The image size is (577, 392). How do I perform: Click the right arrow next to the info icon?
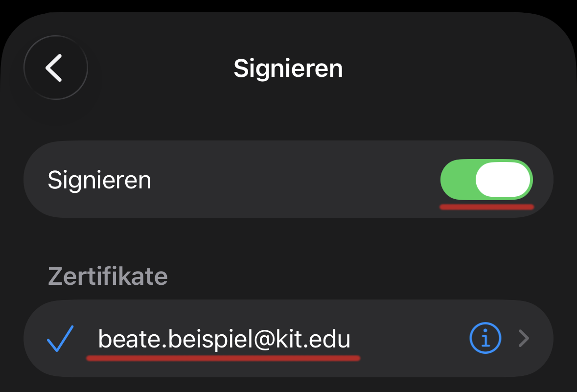(524, 338)
